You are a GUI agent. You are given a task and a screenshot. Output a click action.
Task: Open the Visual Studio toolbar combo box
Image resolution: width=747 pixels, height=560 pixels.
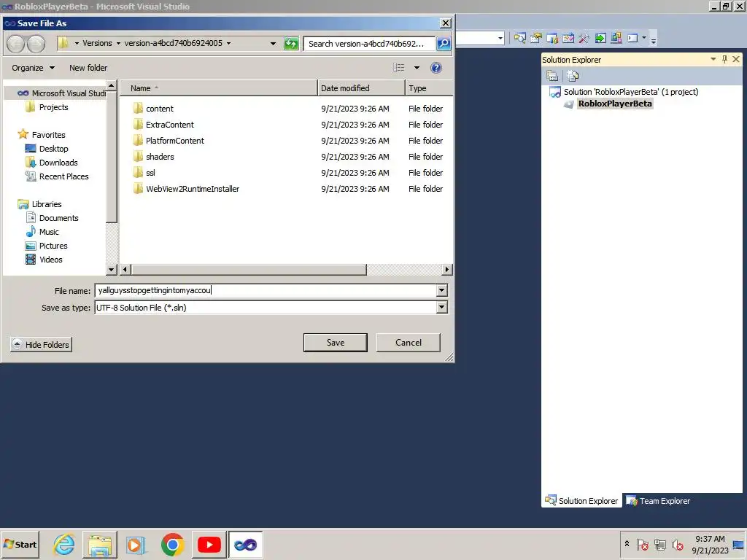[x=479, y=38]
